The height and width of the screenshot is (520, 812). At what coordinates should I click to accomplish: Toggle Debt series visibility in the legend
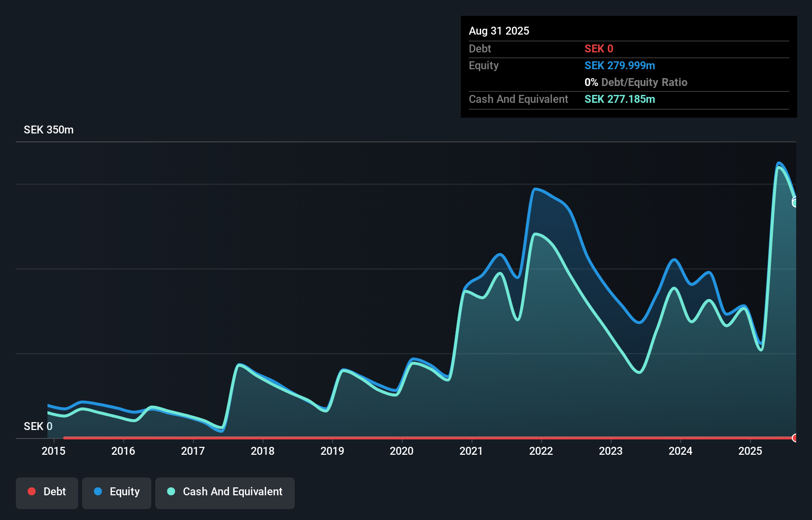(46, 492)
